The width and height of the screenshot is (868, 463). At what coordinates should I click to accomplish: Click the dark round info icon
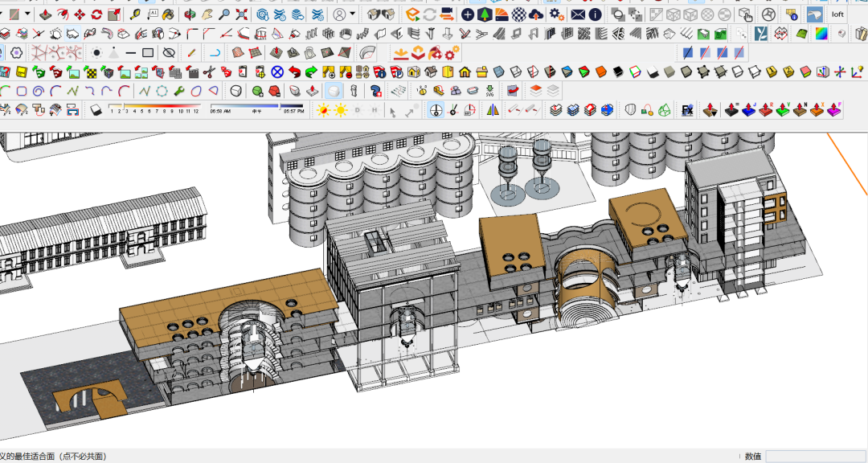click(595, 14)
